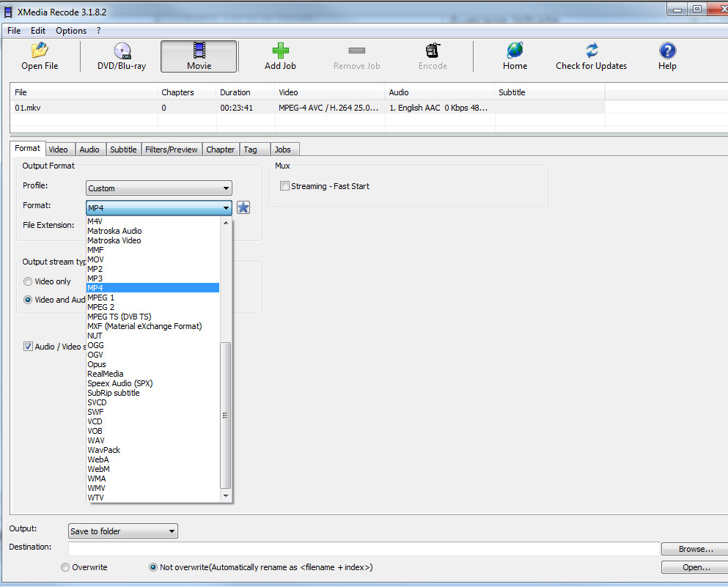Image resolution: width=728 pixels, height=587 pixels.
Task: Select the Movie filmstrip toolbar button
Action: click(x=199, y=56)
